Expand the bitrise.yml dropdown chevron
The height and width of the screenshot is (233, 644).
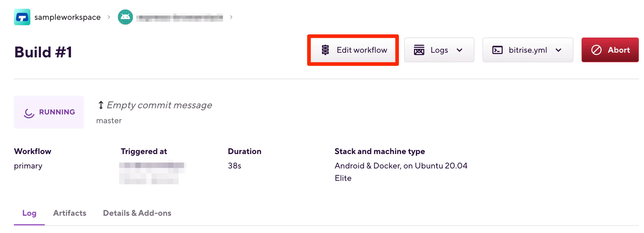coord(558,50)
